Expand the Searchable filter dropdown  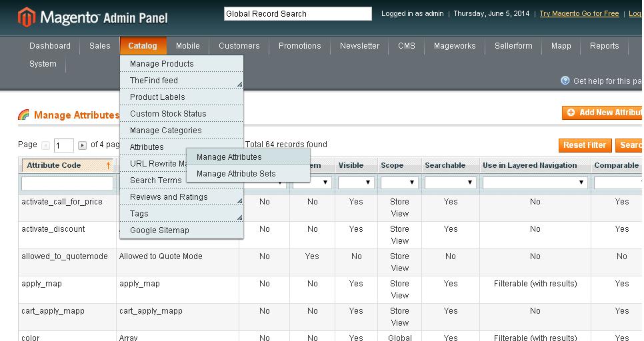coord(450,182)
